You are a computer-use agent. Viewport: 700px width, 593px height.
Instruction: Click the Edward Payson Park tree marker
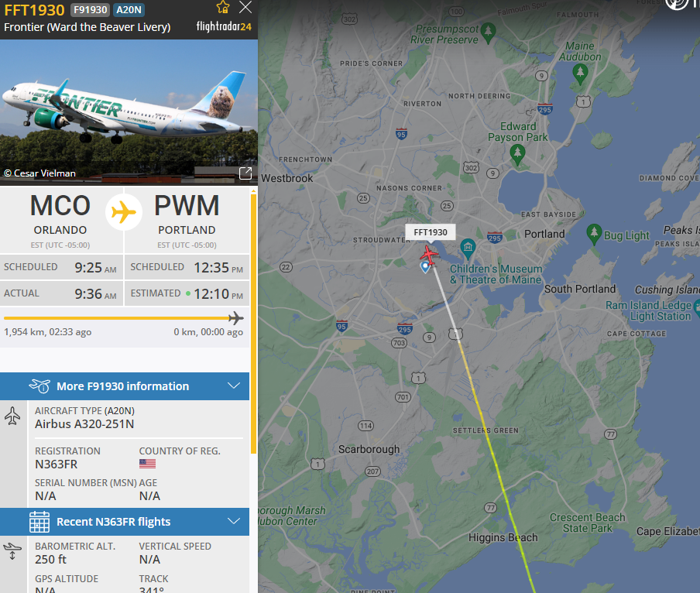[x=517, y=155]
